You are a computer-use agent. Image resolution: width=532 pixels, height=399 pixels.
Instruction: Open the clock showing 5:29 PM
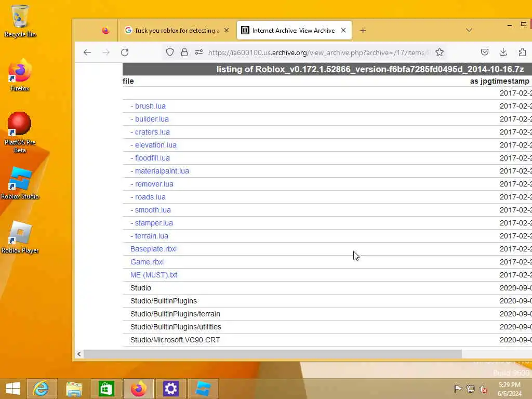[510, 389]
